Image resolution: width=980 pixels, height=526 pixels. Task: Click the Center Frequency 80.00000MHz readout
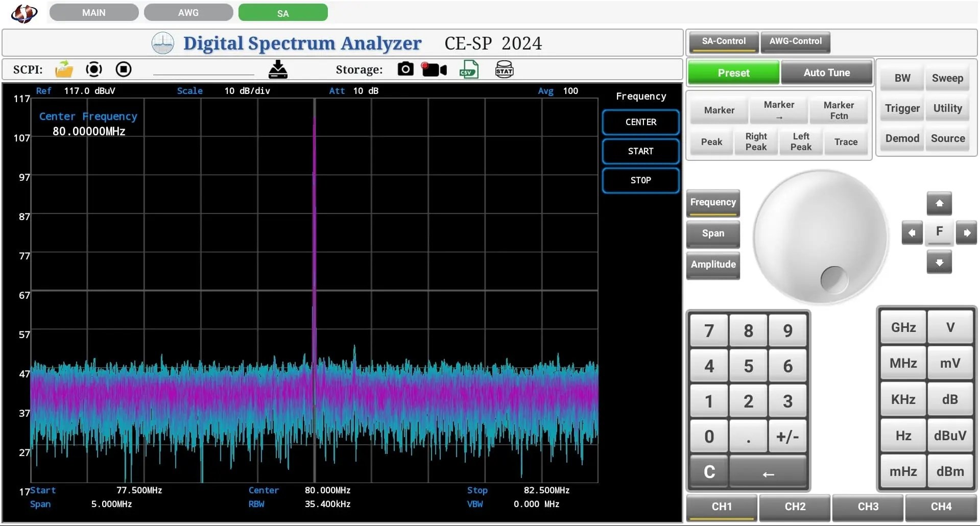pyautogui.click(x=89, y=131)
